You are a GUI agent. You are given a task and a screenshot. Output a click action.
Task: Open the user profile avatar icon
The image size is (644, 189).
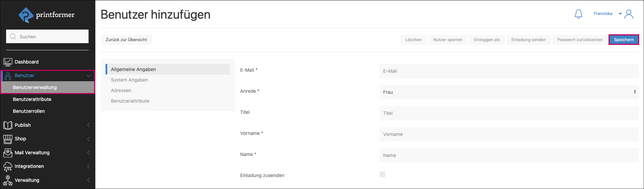(x=629, y=14)
